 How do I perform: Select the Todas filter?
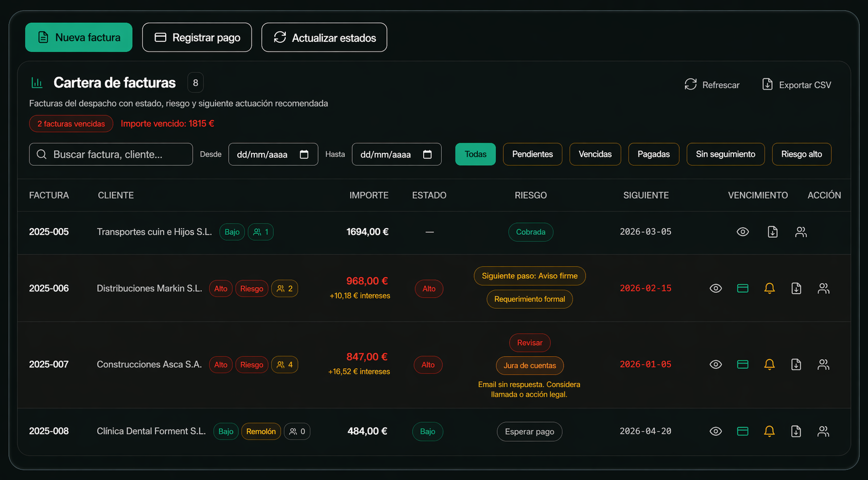click(x=475, y=154)
